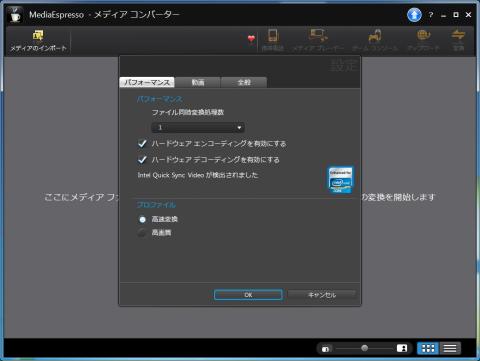Image resolution: width=480 pixels, height=361 pixels.
Task: Click the small thumbnail size icon
Action: point(325,349)
